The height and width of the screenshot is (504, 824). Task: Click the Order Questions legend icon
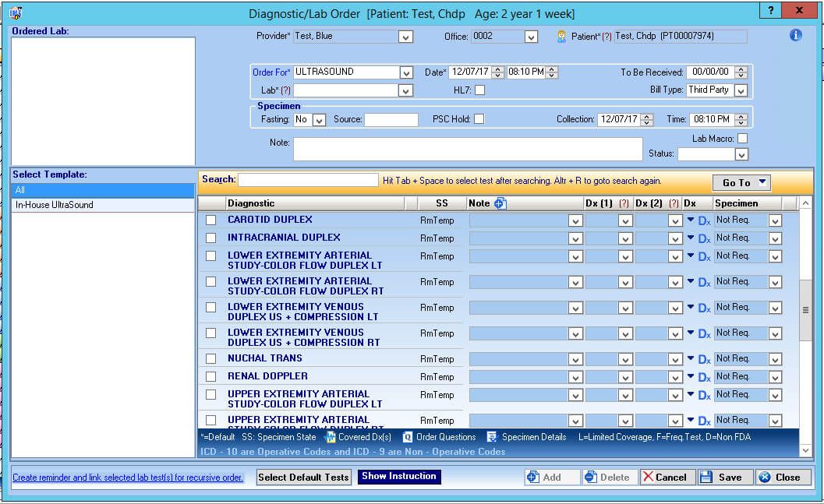(x=407, y=437)
